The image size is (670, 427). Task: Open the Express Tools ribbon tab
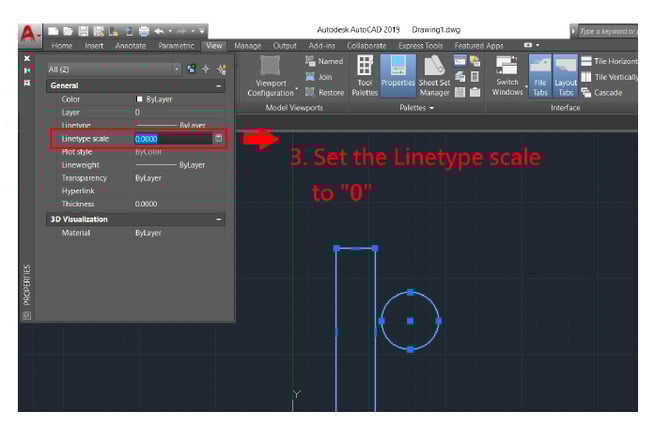[x=419, y=46]
